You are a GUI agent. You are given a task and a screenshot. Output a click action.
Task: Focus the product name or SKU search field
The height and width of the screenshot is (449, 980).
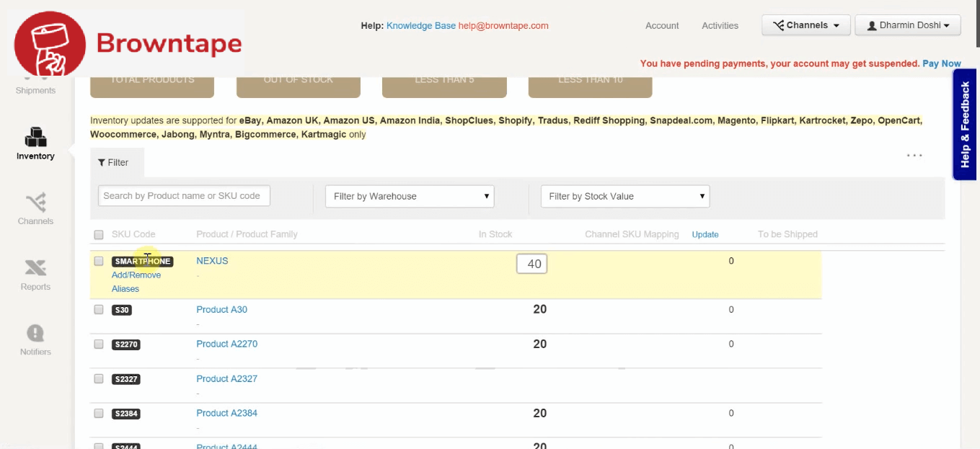click(x=184, y=195)
